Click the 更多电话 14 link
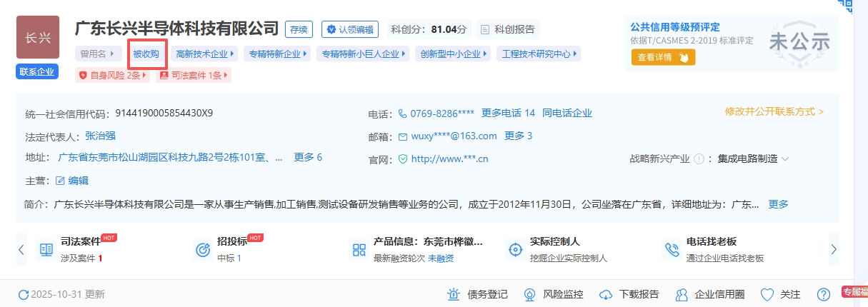Screen dimensions: 868x307 (508, 113)
